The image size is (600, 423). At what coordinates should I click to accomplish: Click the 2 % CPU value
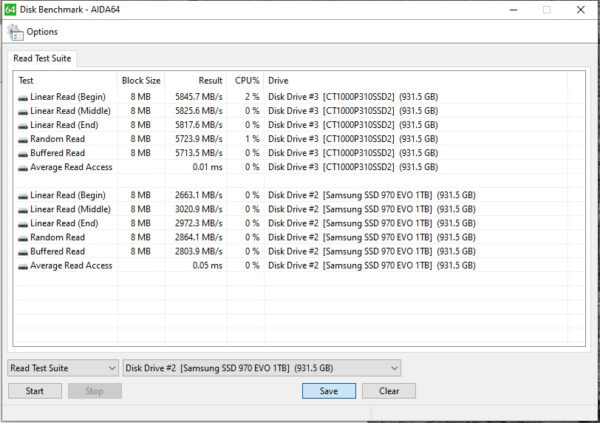point(252,97)
